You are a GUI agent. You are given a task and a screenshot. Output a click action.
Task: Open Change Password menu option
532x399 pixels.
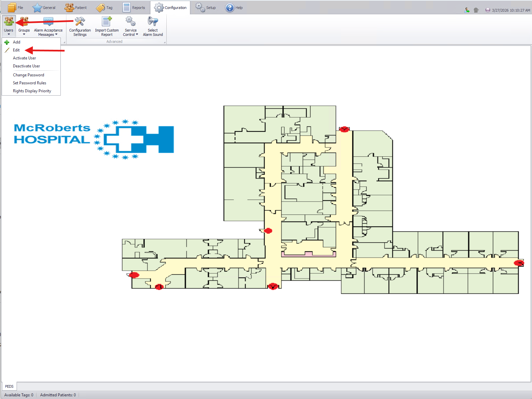29,75
